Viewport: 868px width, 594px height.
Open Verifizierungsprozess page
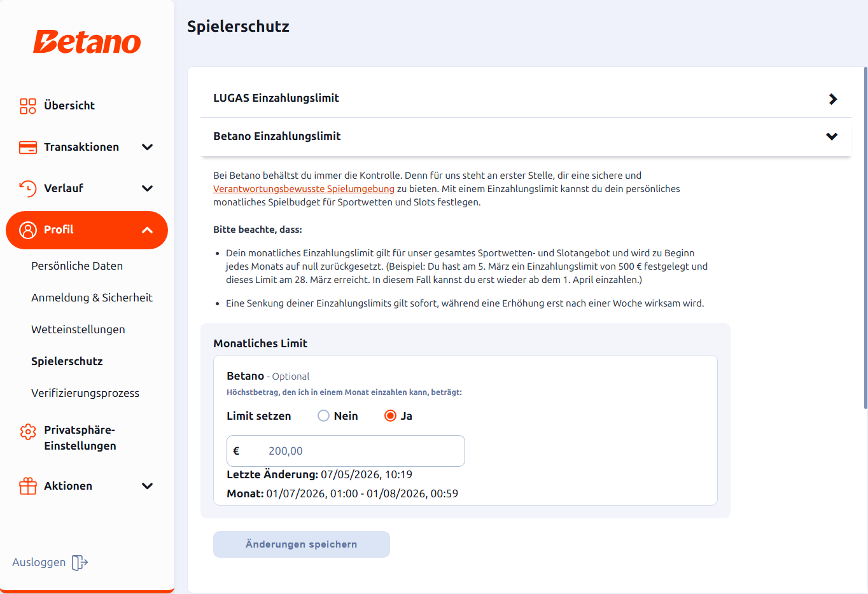click(85, 393)
